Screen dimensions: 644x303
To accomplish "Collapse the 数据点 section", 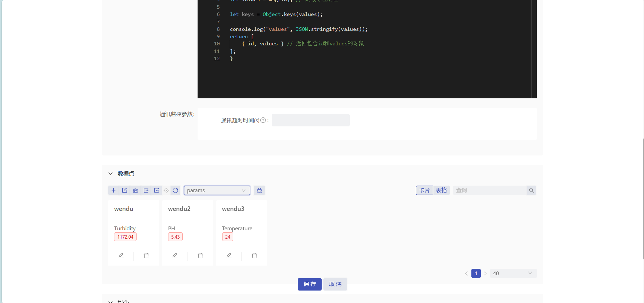I will [x=111, y=174].
